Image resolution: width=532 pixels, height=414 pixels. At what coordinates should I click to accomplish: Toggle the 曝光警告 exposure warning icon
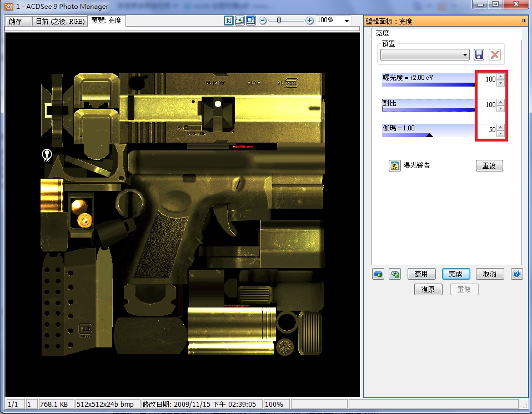click(394, 165)
